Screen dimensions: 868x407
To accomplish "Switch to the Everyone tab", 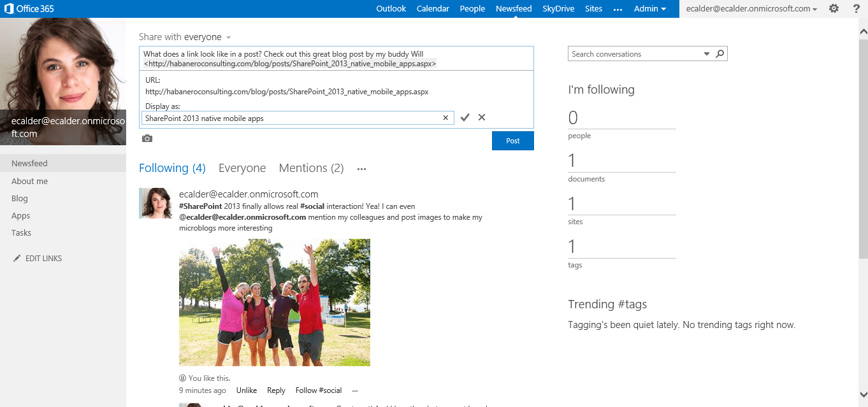I will click(242, 168).
